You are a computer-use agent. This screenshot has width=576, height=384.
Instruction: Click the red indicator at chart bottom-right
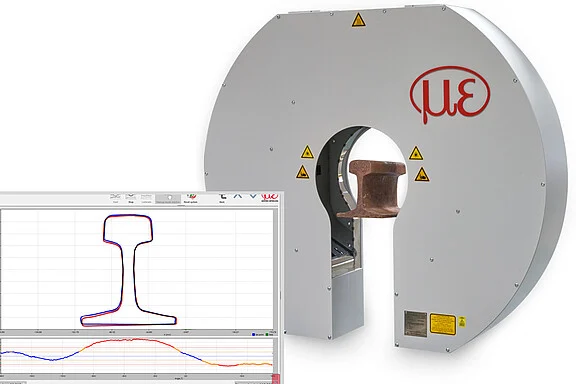point(276,379)
